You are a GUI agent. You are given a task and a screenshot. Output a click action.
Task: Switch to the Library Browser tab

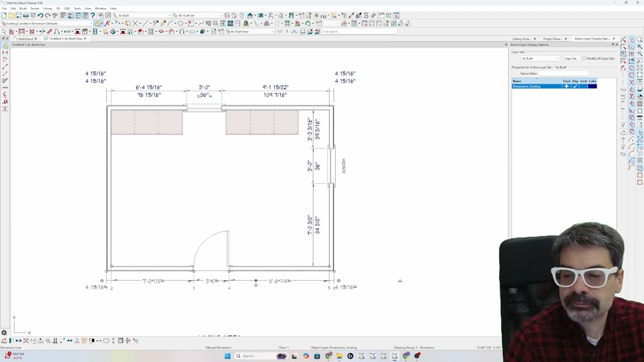pyautogui.click(x=521, y=39)
